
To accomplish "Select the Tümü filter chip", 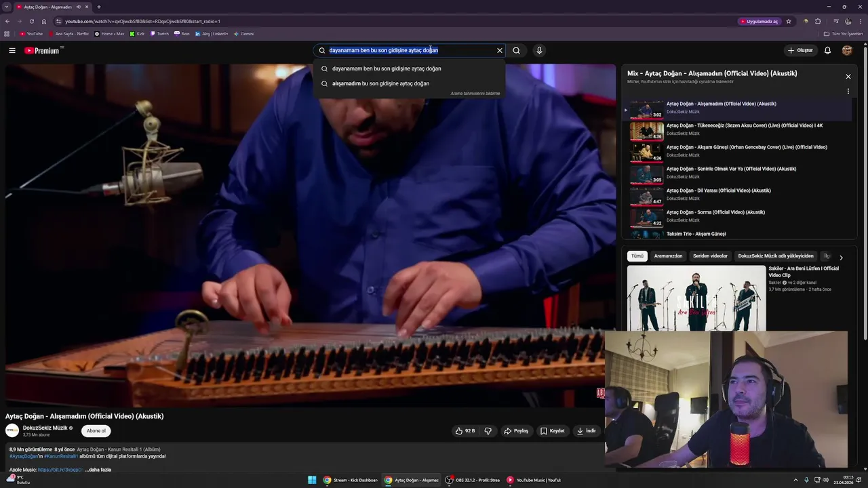I will pyautogui.click(x=637, y=256).
